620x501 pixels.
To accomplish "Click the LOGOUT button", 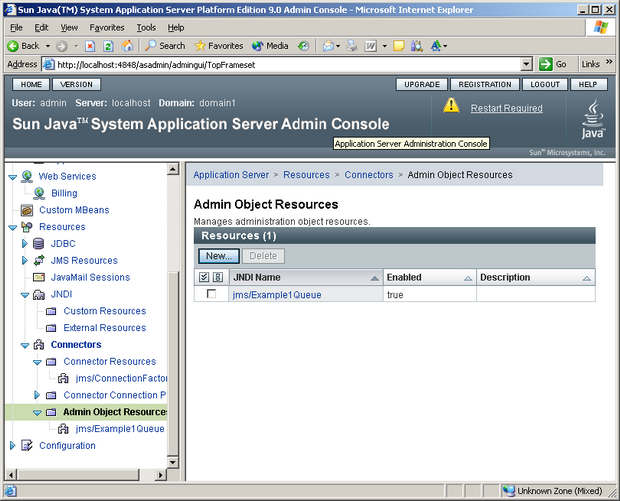I will click(545, 84).
